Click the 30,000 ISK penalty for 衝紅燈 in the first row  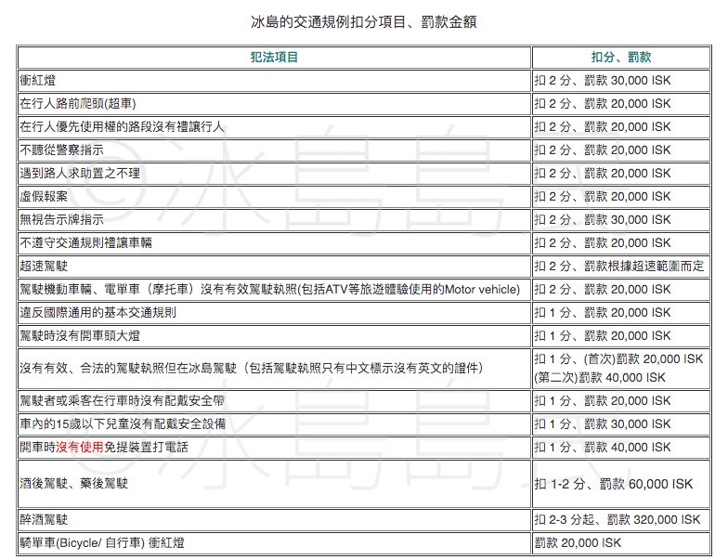click(620, 80)
